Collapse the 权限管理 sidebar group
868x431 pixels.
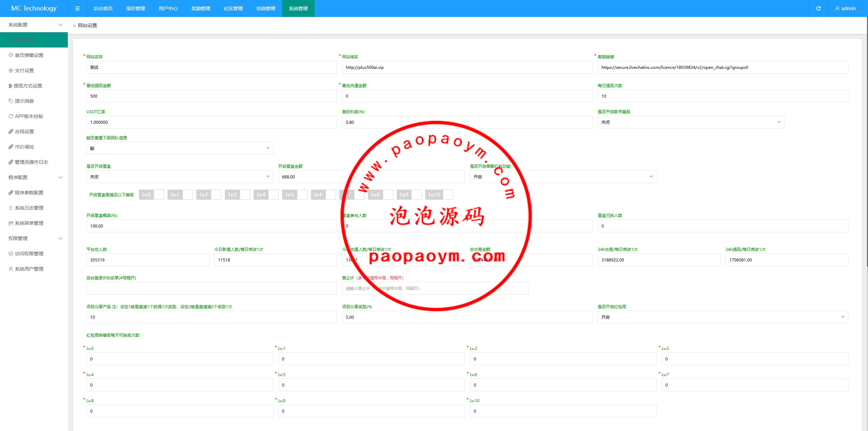(x=34, y=238)
